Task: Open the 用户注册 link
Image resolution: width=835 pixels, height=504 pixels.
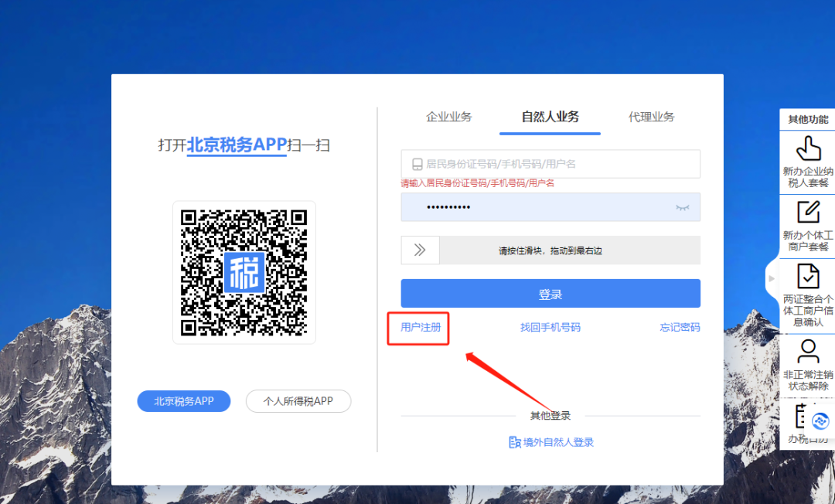Action: [420, 327]
